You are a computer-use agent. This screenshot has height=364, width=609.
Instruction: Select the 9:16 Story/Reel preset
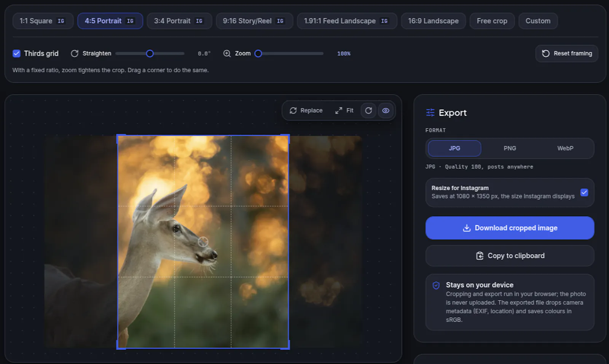254,21
